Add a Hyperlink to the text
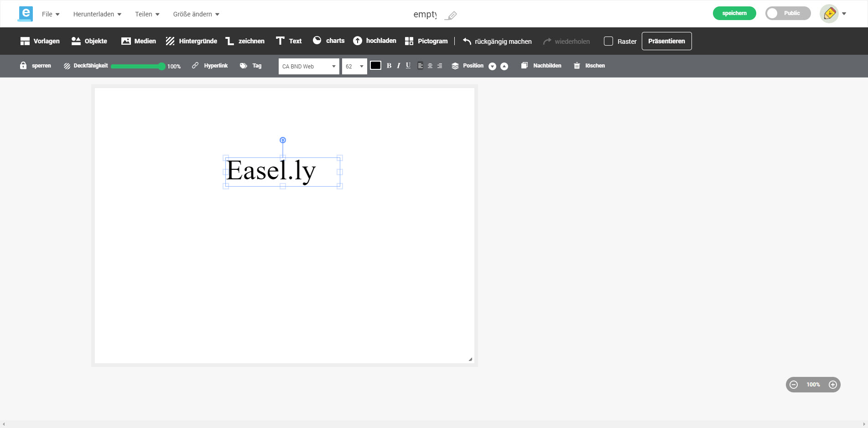The width and height of the screenshot is (868, 428). coord(210,66)
